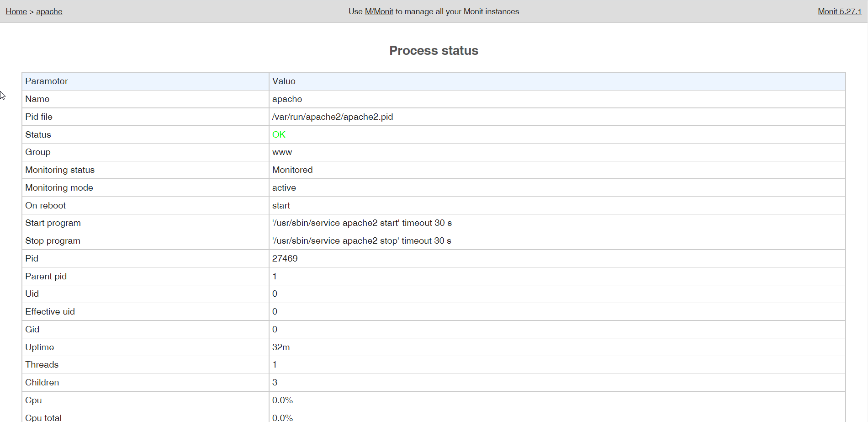
Task: Select the Effective uid label
Action: 50,311
